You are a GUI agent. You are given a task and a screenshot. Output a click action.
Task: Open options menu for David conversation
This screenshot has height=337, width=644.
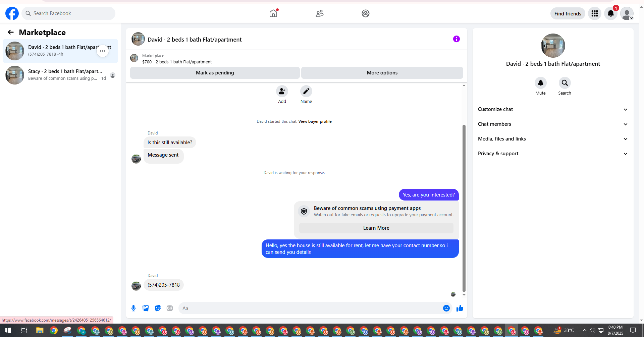click(103, 51)
